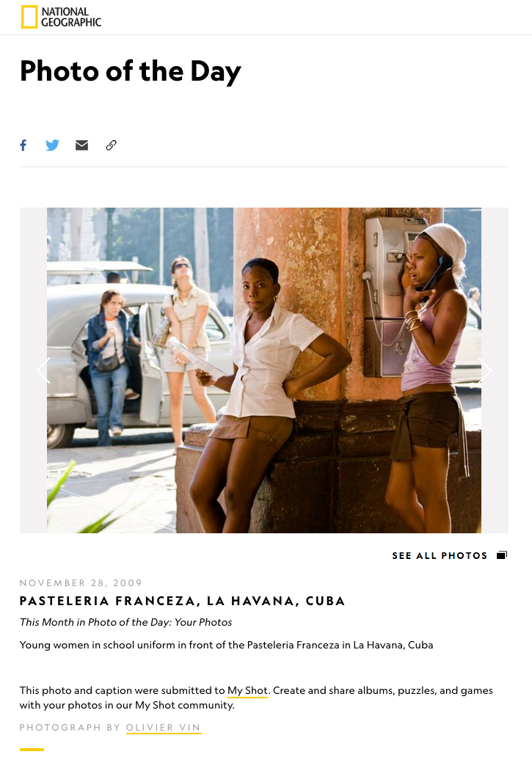Click the National Geographic wordmark text
This screenshot has height=757, width=532.
point(71,17)
